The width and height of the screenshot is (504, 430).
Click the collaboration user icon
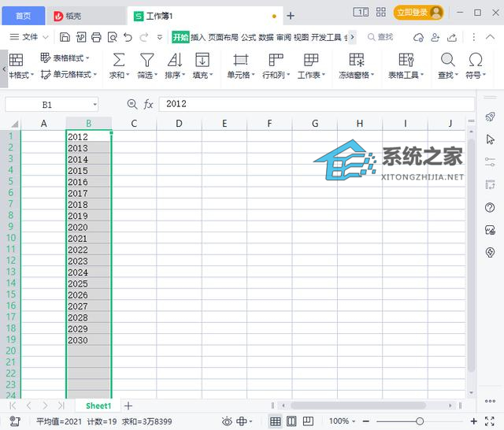(x=435, y=37)
